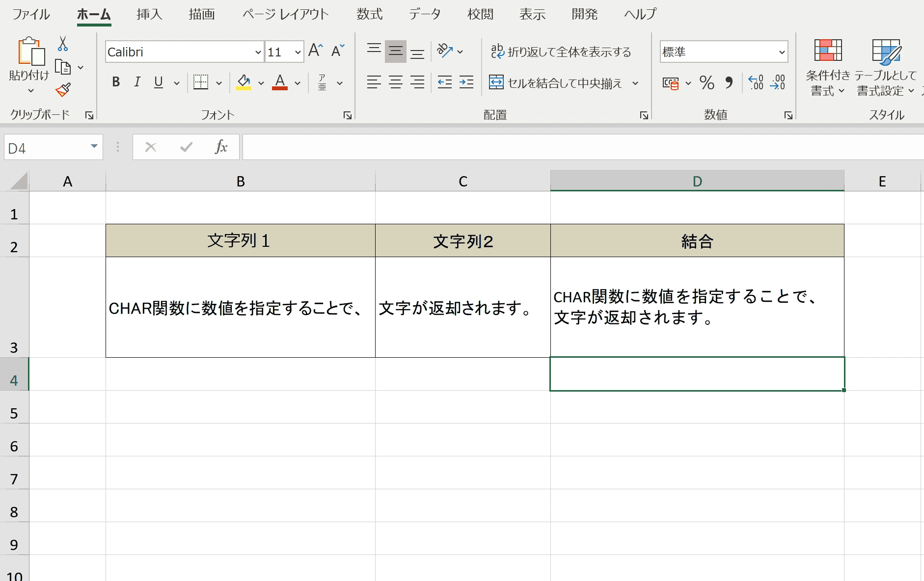Screen dimensions: 924x581
Task: Select header cell 文字列１
Action: pyautogui.click(x=241, y=240)
